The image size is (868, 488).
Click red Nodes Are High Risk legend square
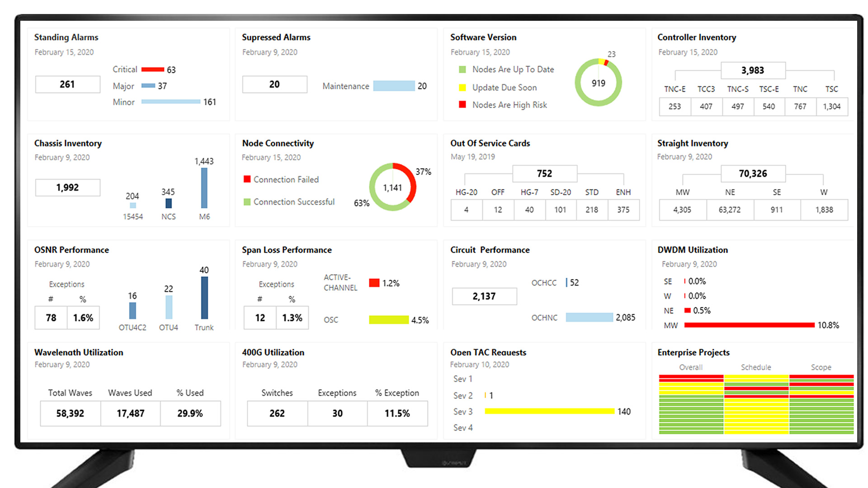[x=462, y=105]
